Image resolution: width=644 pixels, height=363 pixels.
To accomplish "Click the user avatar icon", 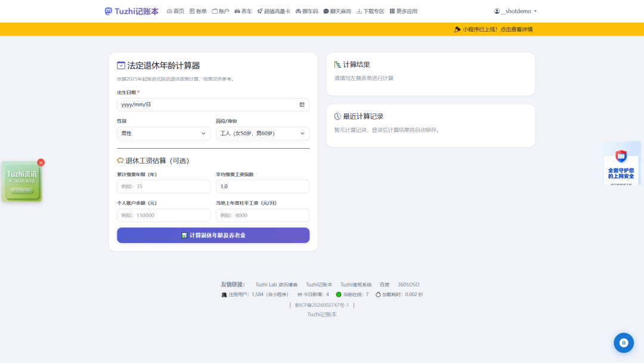I will click(x=497, y=11).
